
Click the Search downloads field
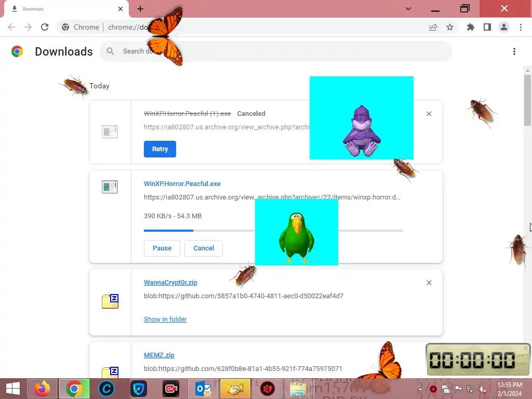(276, 51)
